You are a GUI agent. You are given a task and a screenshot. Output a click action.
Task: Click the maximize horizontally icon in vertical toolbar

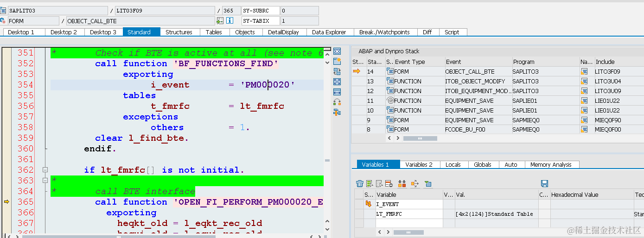click(x=337, y=92)
